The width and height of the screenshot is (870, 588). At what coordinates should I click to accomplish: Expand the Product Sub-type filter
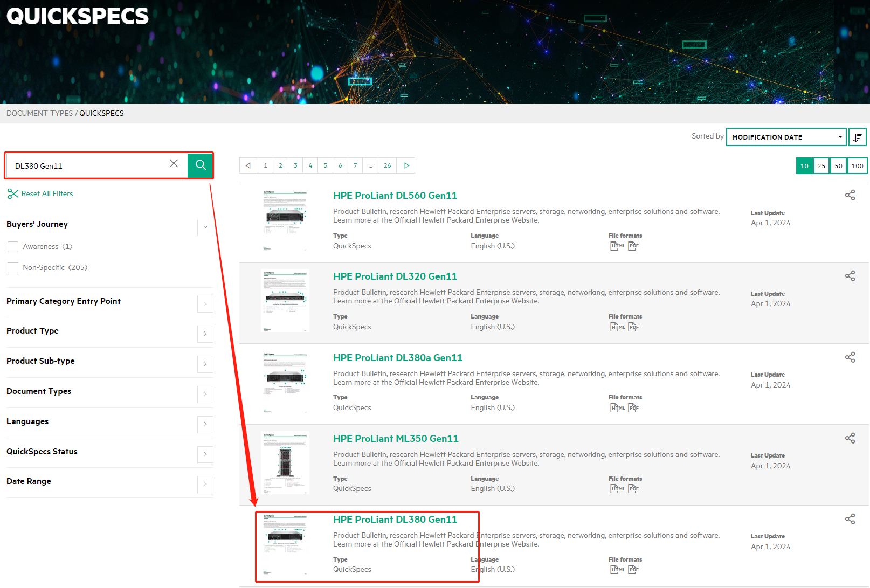tap(205, 364)
